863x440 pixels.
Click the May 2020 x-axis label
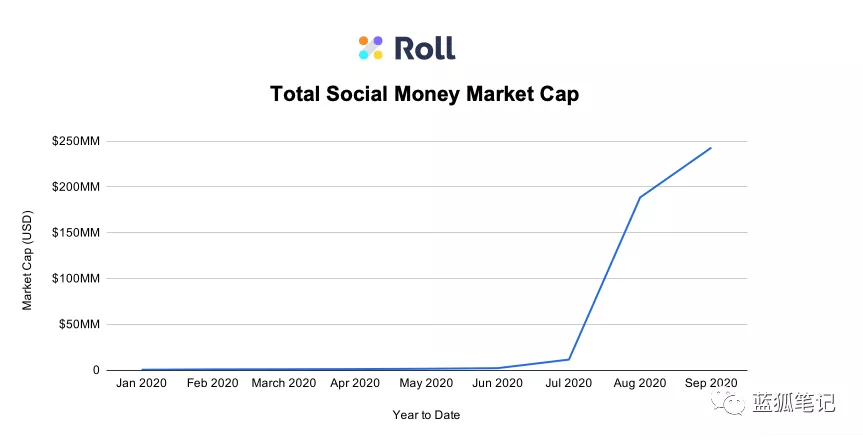(426, 383)
